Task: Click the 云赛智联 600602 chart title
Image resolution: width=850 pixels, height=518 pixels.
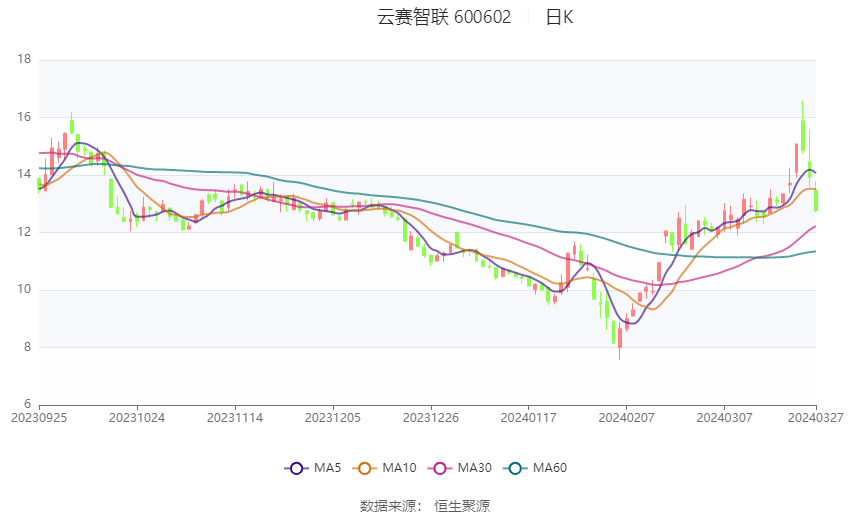Action: pyautogui.click(x=444, y=17)
